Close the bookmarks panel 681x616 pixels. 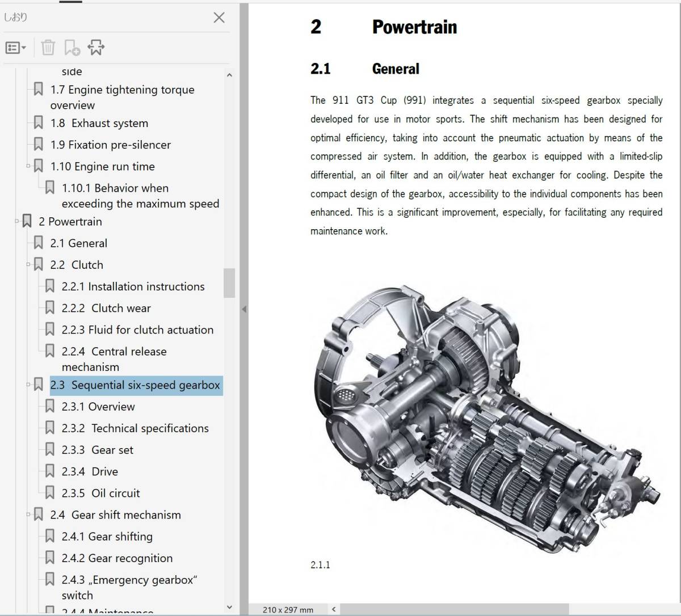(219, 18)
